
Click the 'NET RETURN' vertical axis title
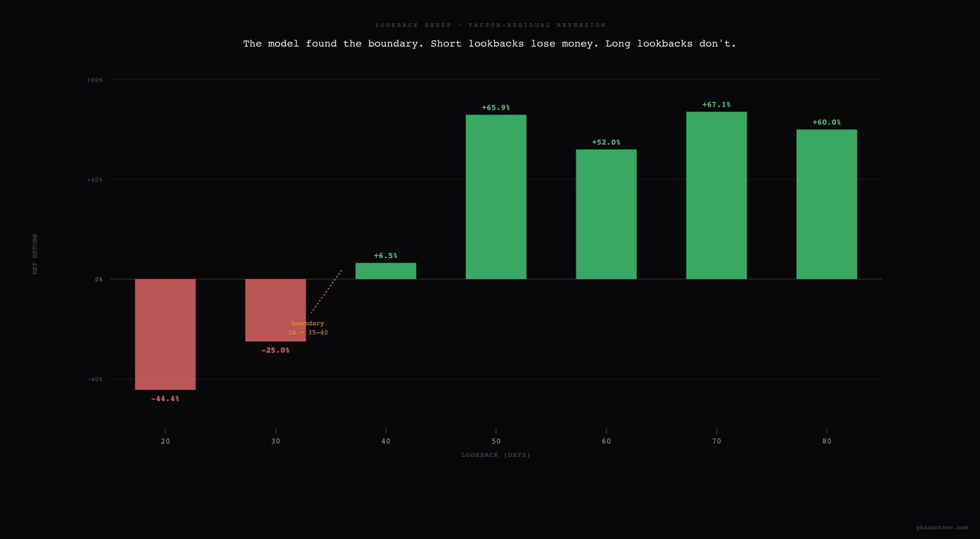(x=36, y=254)
